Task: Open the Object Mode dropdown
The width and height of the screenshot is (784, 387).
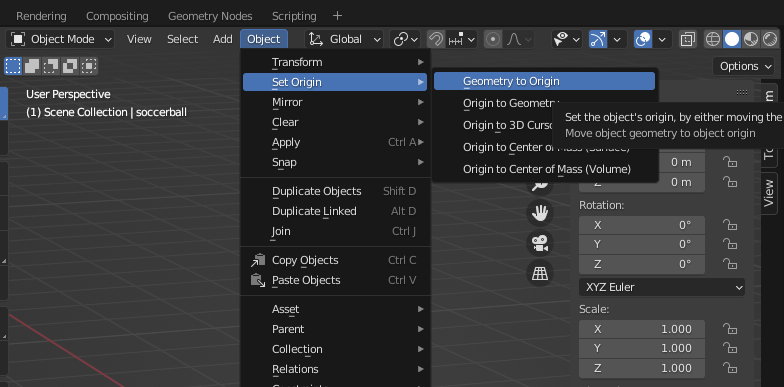Action: (60, 39)
